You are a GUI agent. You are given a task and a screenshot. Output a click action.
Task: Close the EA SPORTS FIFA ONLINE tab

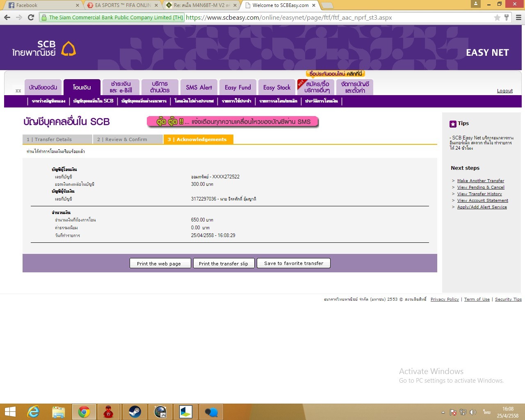(156, 5)
